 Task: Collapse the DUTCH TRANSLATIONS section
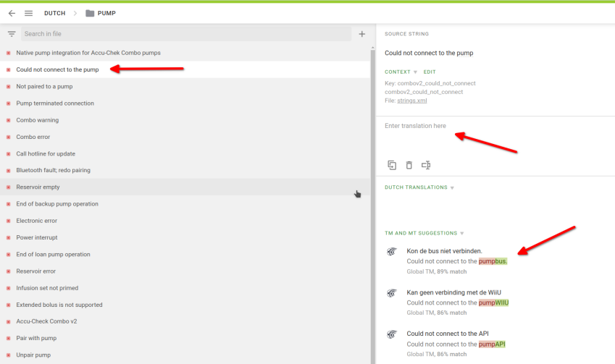(x=419, y=187)
